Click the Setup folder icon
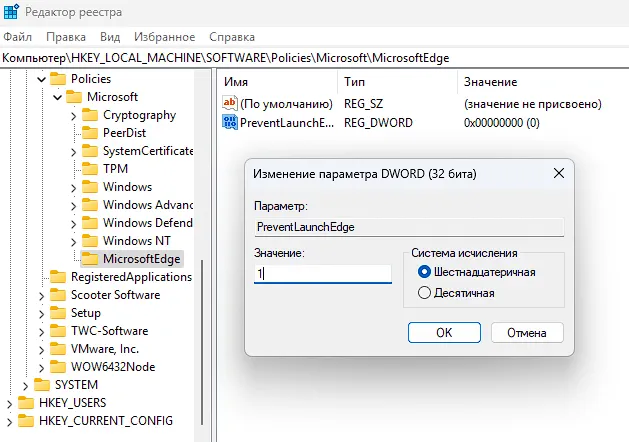The height and width of the screenshot is (442, 629). point(58,313)
